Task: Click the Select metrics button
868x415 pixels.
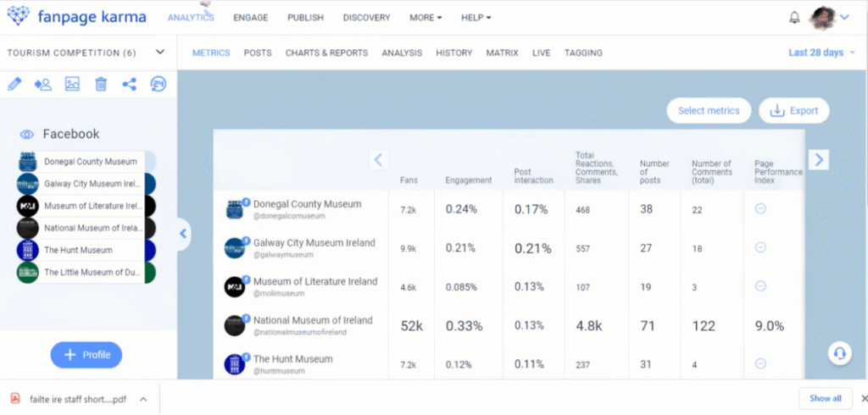Action: [x=709, y=110]
